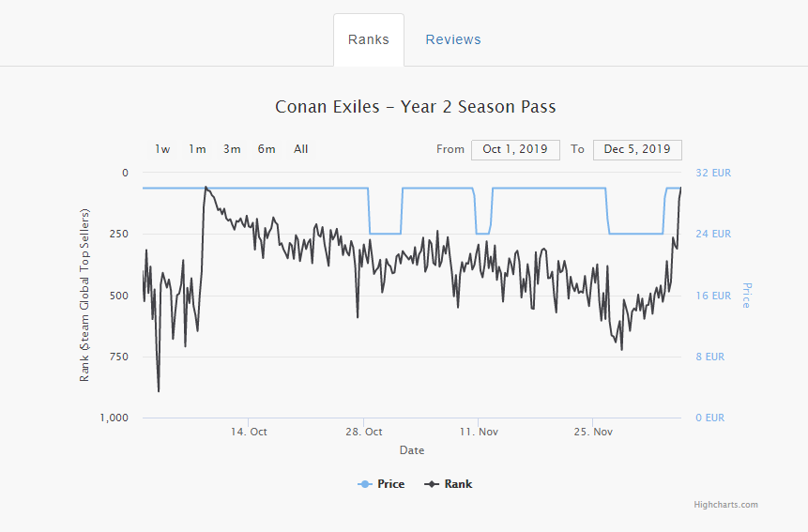
Task: Show All data range
Action: (300, 149)
